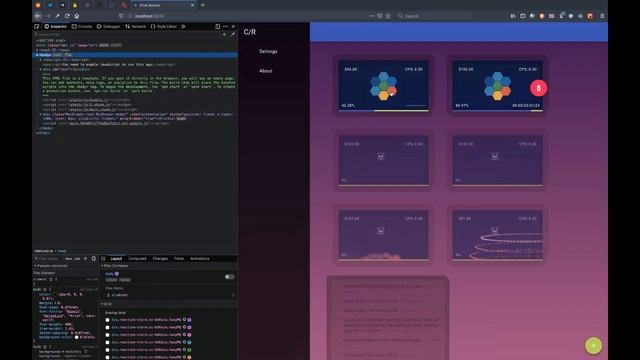
Task: Click the red extension icon in toolbar
Action: pos(590,16)
